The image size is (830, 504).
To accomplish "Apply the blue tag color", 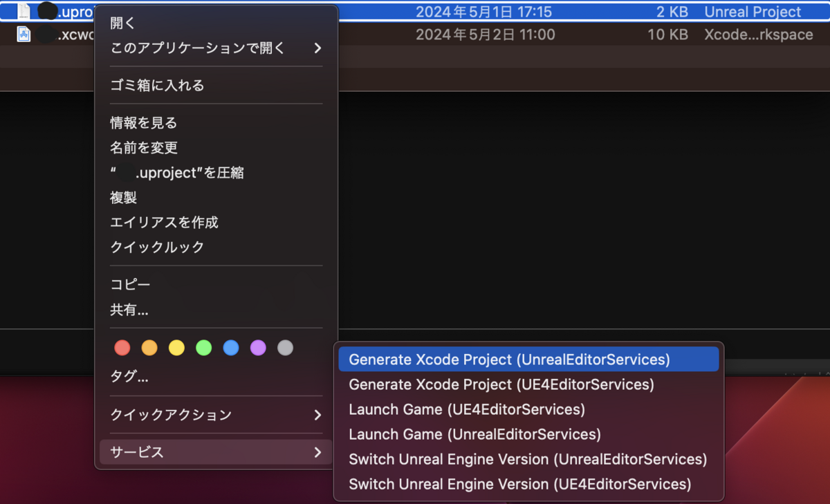I will click(x=231, y=348).
